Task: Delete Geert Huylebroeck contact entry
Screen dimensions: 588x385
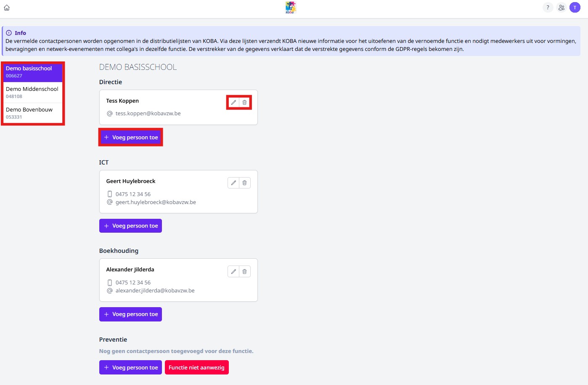Action: click(245, 183)
